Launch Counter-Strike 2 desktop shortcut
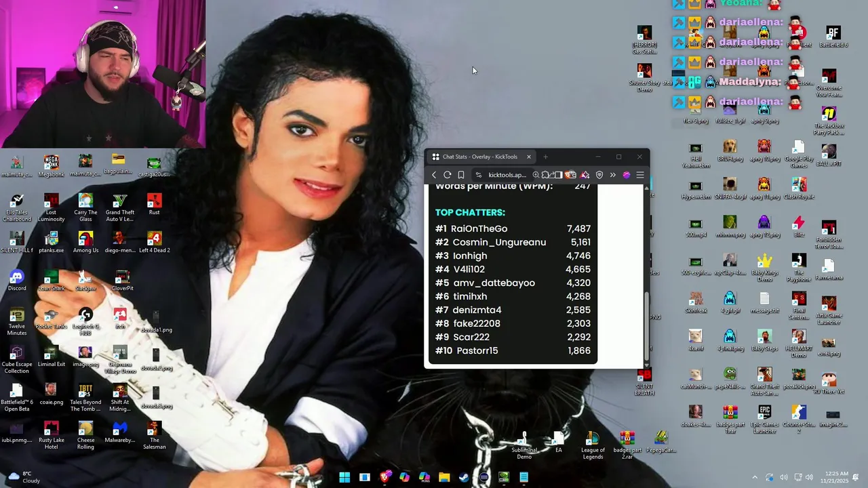 [799, 420]
